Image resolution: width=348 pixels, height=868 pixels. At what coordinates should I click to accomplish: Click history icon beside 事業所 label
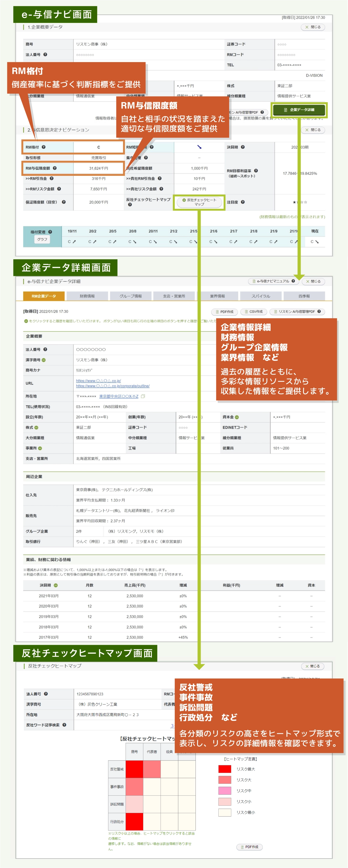[x=40, y=448]
